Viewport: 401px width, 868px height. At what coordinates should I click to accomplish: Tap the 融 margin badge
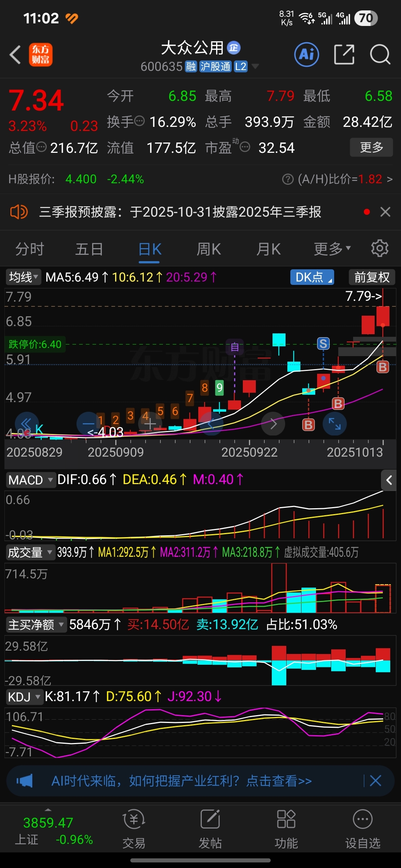(191, 66)
